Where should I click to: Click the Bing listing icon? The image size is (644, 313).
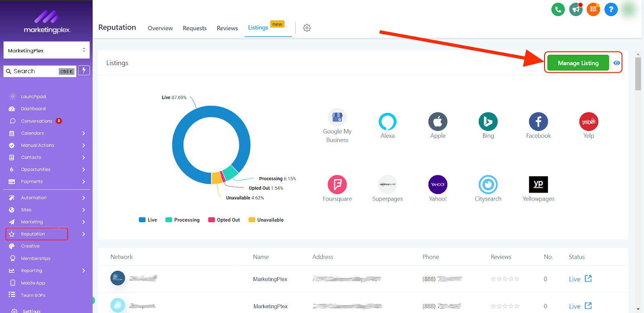488,122
